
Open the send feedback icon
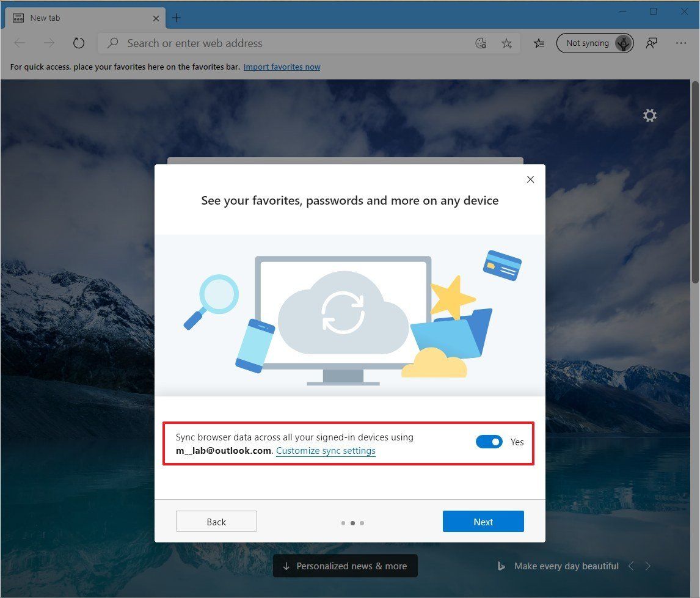[651, 43]
